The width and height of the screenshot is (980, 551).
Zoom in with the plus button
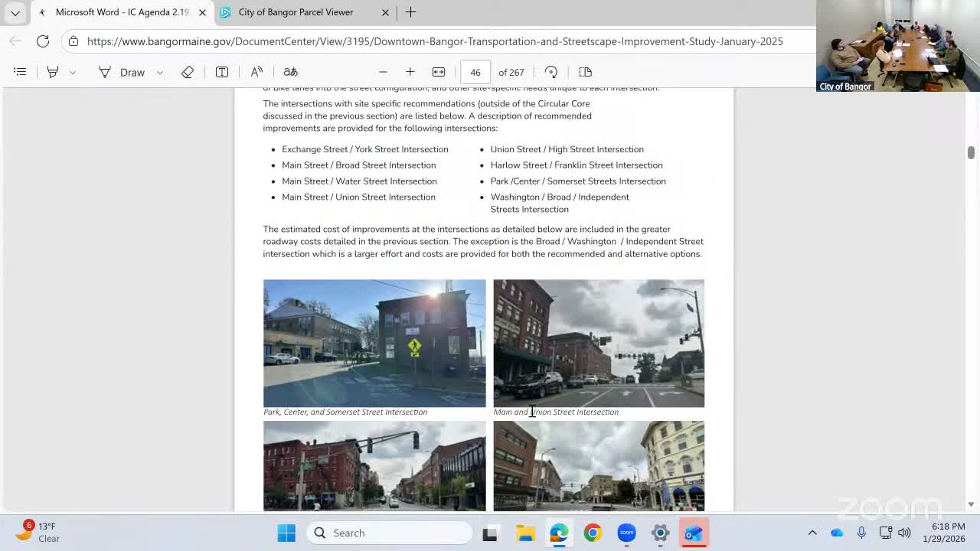coord(410,72)
